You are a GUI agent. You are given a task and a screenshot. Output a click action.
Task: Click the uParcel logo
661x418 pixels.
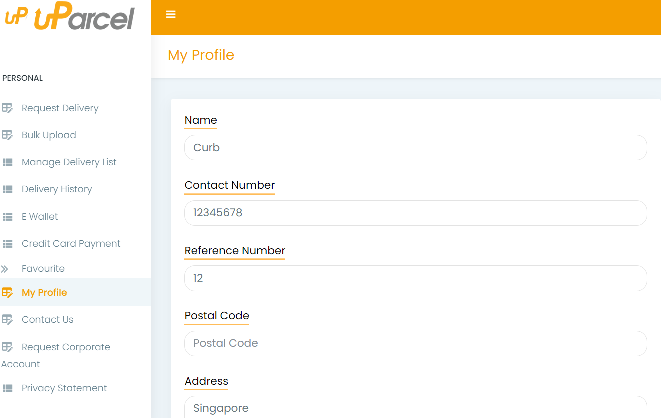coord(69,18)
